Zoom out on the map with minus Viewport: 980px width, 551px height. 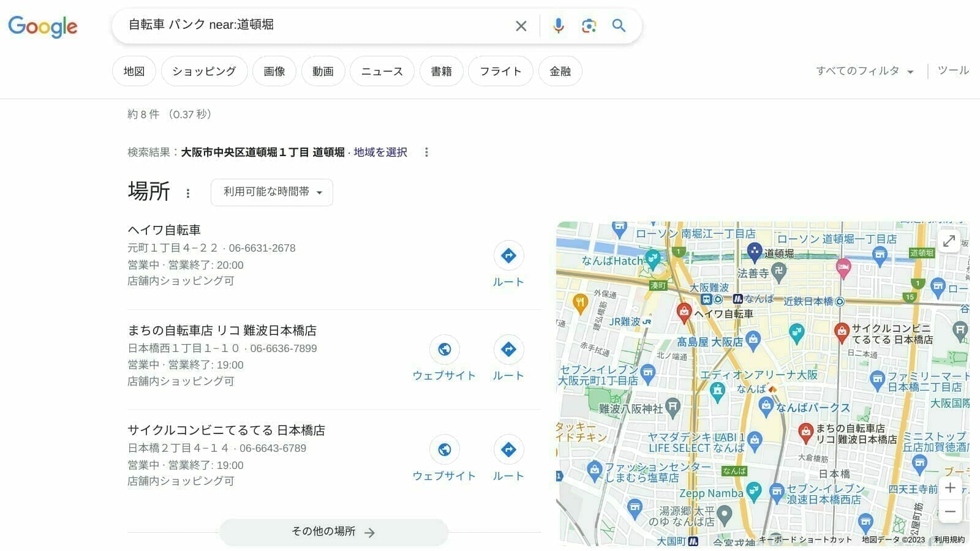tap(950, 511)
